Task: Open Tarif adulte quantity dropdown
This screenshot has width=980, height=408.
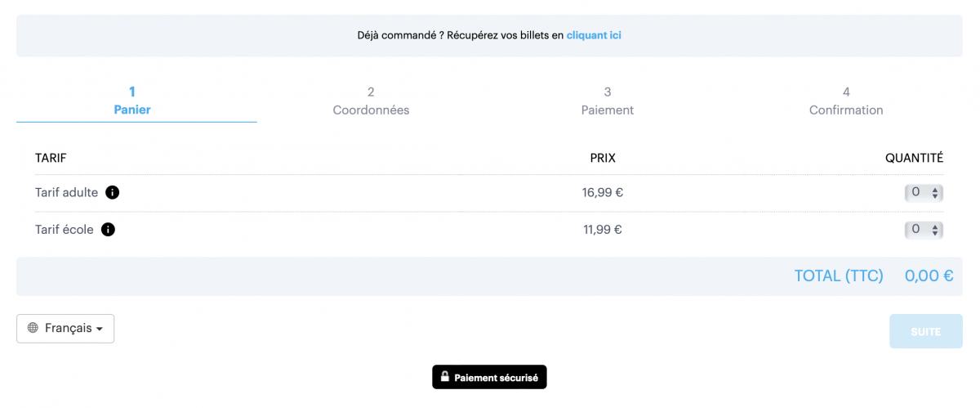Action: [924, 193]
